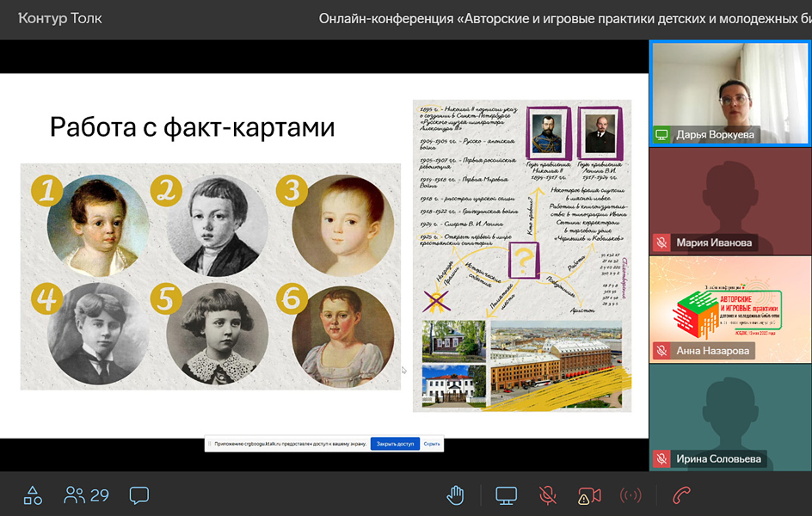Image resolution: width=812 pixels, height=516 pixels.
Task: Select Дарья Воркуева's video tile
Action: pos(729,93)
